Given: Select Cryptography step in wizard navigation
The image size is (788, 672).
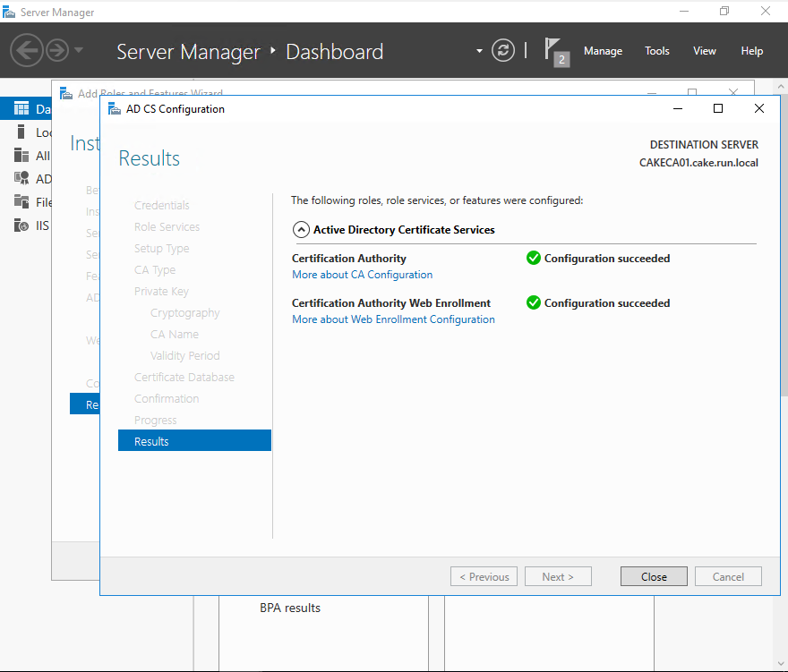Looking at the screenshot, I should pyautogui.click(x=185, y=313).
